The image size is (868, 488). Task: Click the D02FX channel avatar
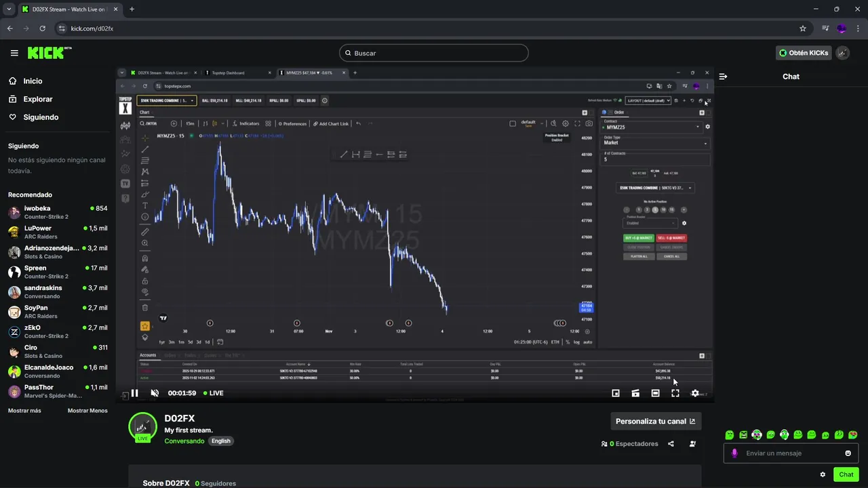pyautogui.click(x=142, y=426)
